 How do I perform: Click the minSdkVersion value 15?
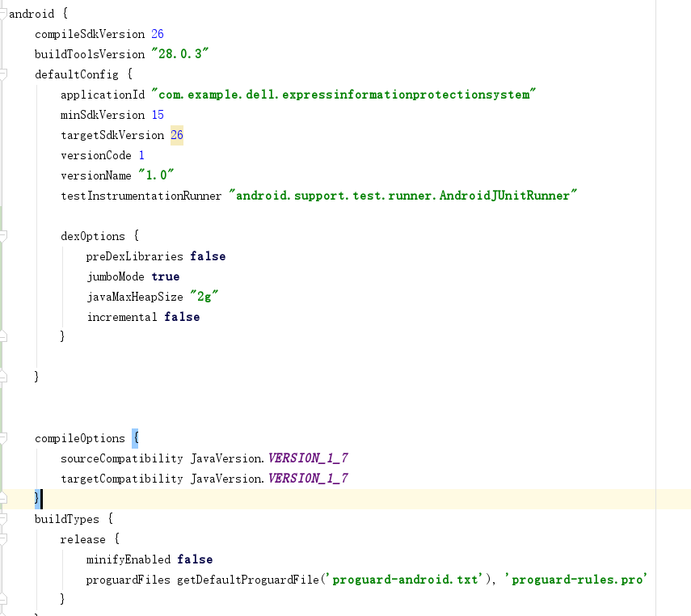point(158,115)
